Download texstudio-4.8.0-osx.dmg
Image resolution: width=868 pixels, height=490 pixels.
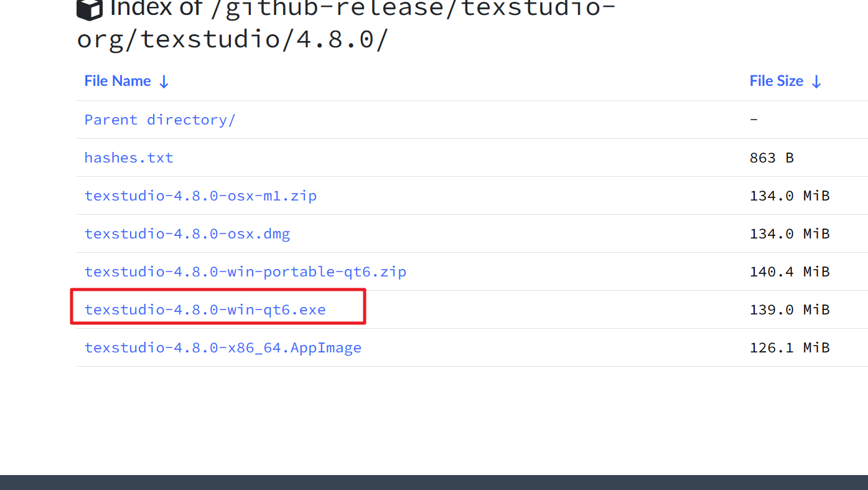187,233
